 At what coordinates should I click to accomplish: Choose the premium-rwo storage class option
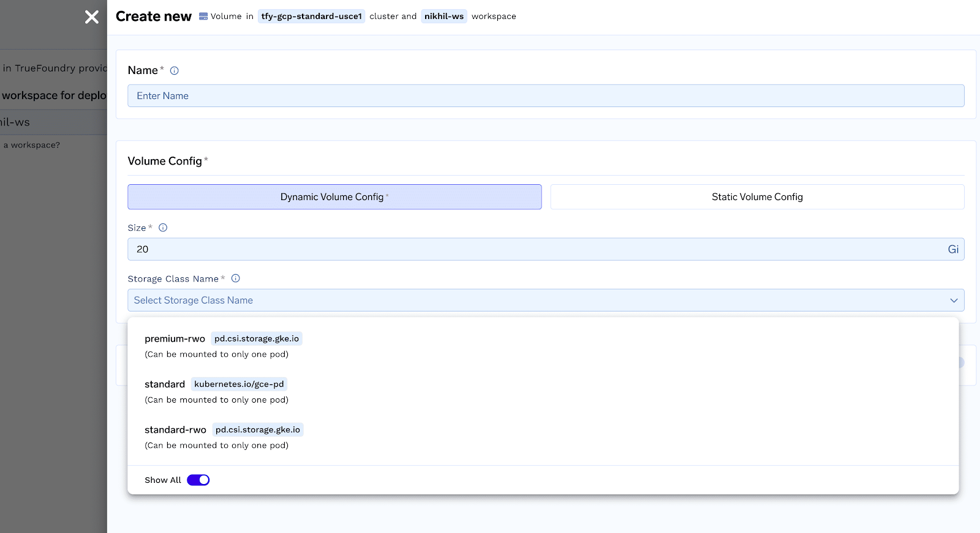543,346
